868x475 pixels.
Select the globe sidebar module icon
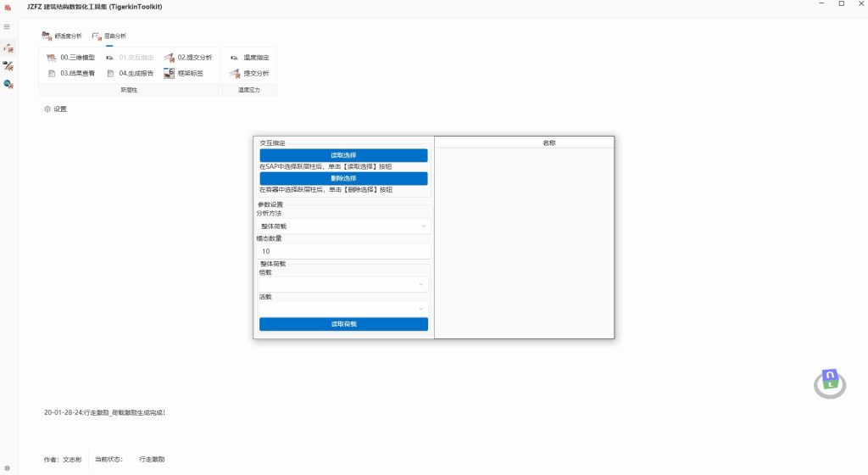point(8,84)
